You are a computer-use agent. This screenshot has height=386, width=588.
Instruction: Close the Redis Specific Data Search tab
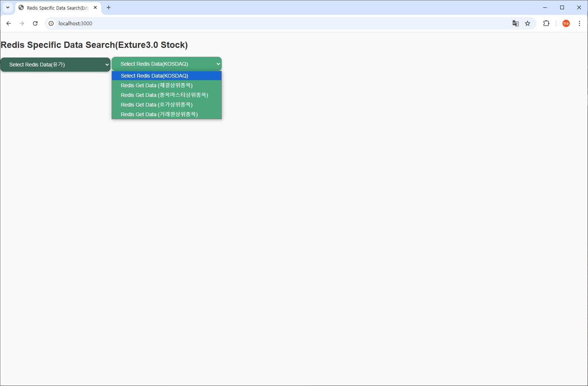pos(95,7)
